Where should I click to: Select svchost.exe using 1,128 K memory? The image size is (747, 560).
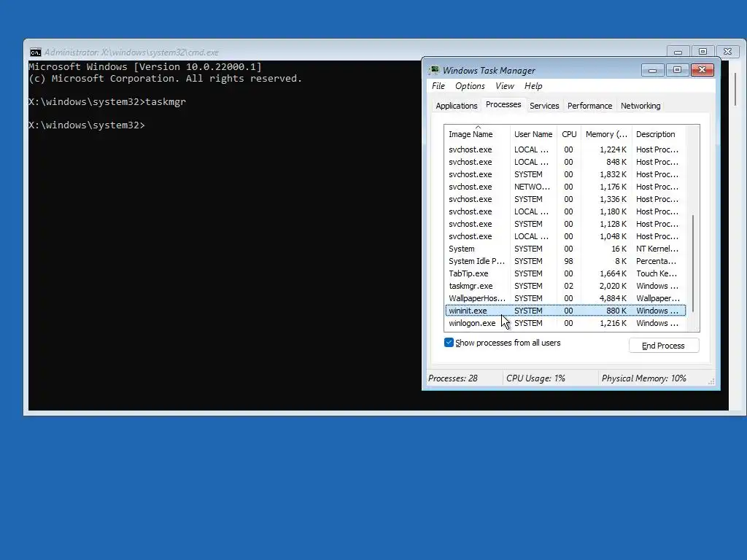[565, 224]
